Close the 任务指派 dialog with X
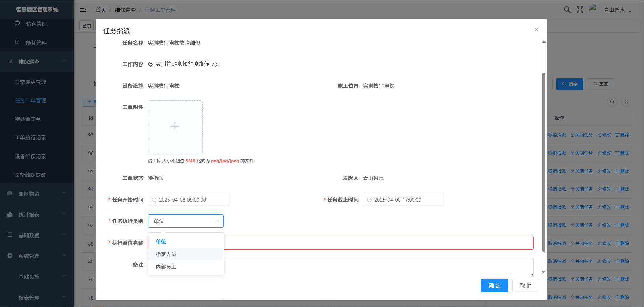Image resolution: width=644 pixels, height=307 pixels. point(536,30)
